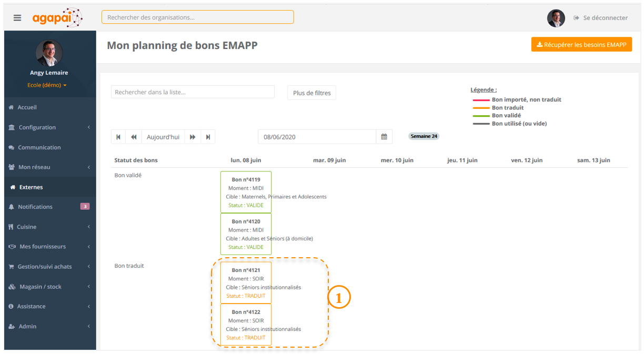Viewport: 644px width, 354px height.
Task: Expand Admin with its chevron
Action: click(x=89, y=326)
